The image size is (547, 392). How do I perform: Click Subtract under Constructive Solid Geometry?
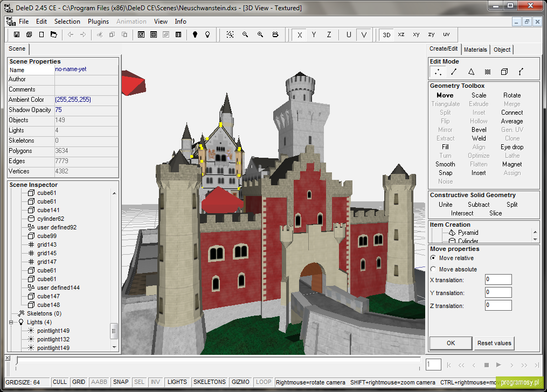(x=479, y=205)
